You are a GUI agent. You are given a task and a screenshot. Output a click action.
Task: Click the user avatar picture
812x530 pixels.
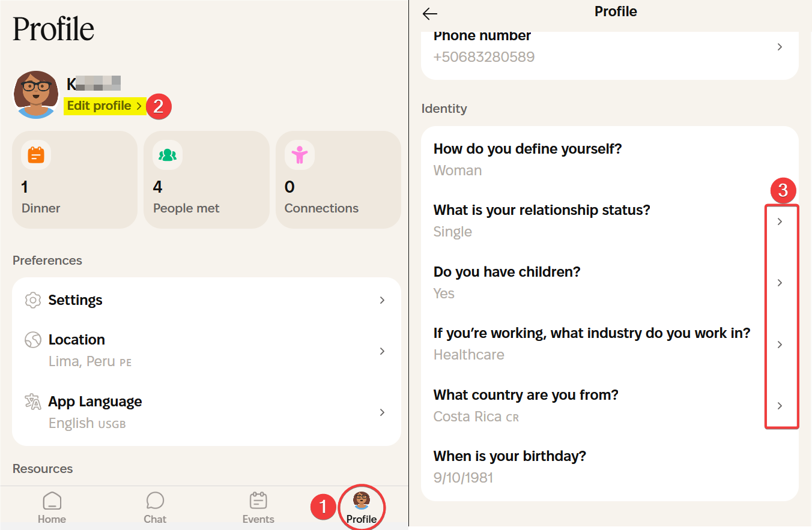point(37,95)
